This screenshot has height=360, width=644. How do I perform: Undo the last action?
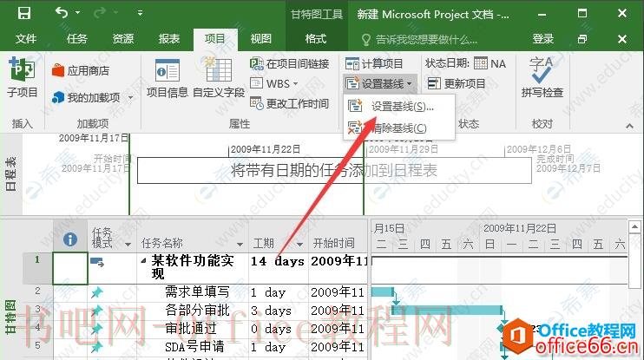[62, 13]
